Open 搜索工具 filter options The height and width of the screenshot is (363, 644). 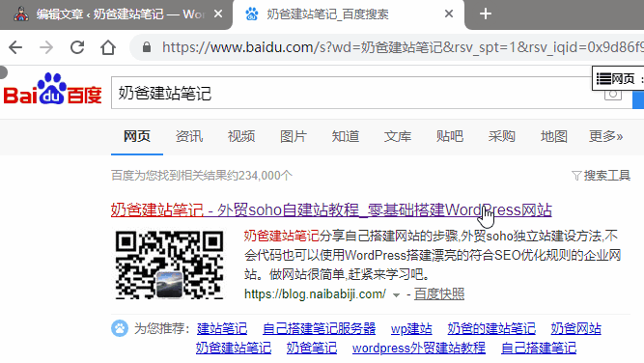(601, 176)
